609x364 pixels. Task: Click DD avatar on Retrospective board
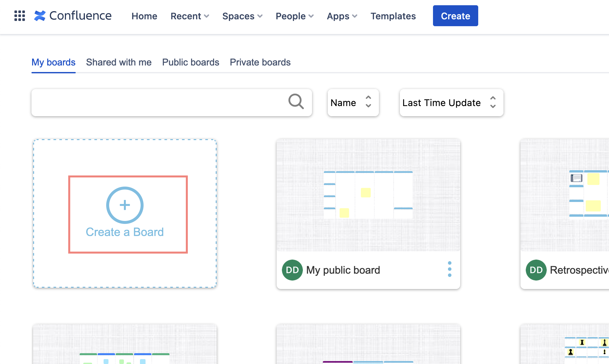click(x=536, y=270)
